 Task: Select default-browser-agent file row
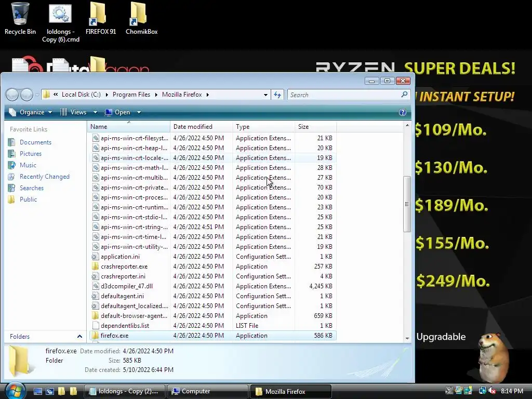213,316
